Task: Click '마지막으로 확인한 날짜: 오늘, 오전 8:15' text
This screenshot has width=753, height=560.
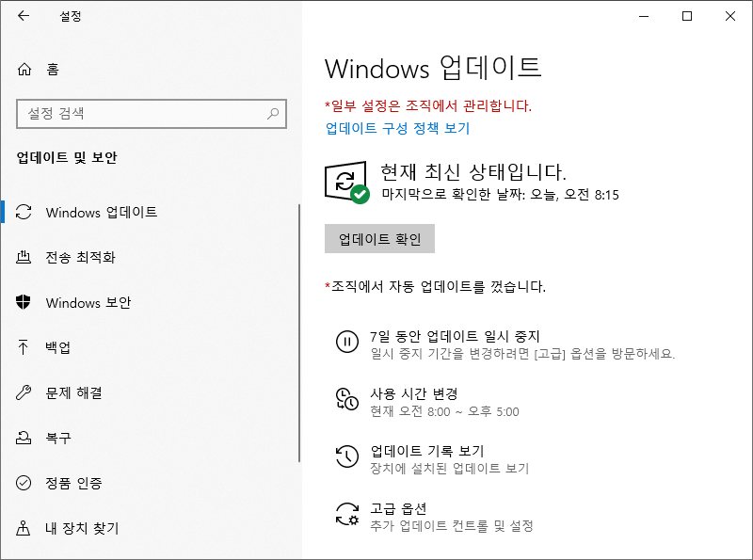Action: [500, 195]
